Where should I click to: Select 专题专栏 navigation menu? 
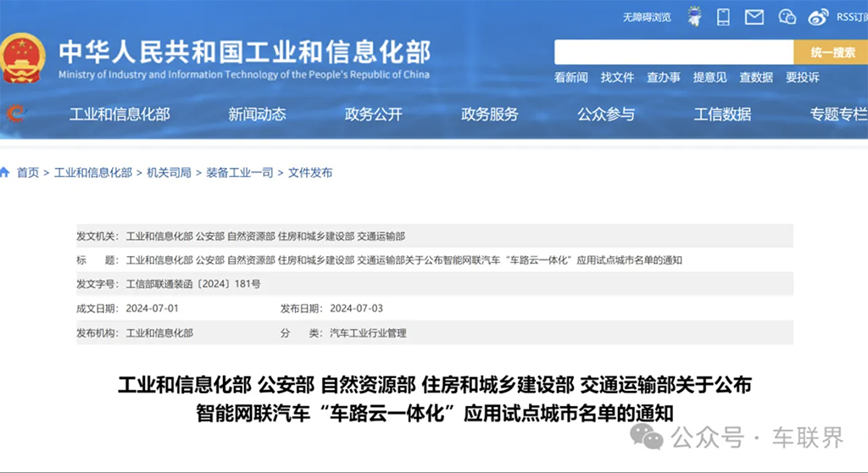coord(838,114)
